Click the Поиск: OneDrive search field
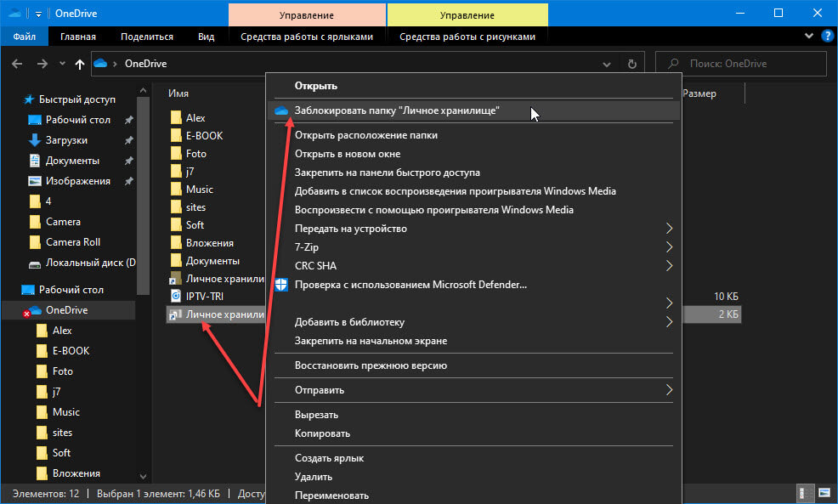Screen dimensions: 838x504 click(741, 64)
